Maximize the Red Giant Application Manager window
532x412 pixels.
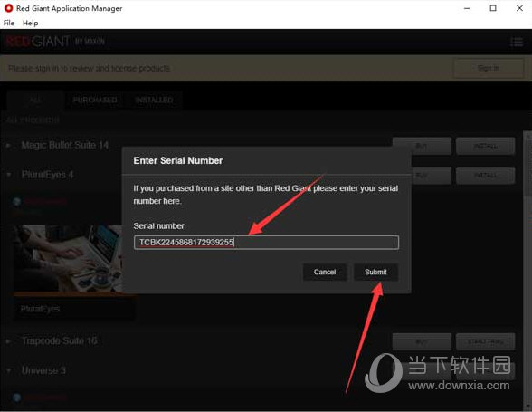point(493,8)
